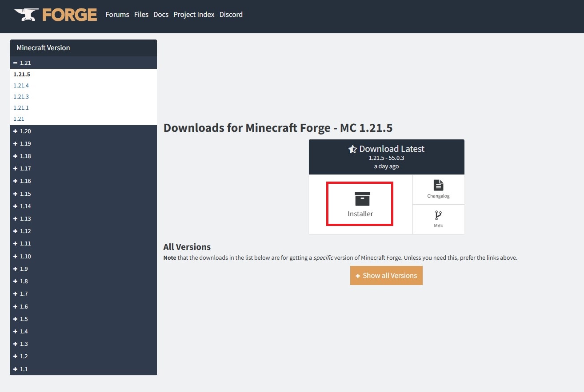584x392 pixels.
Task: Expand the 1.1 version group
Action: coord(84,369)
